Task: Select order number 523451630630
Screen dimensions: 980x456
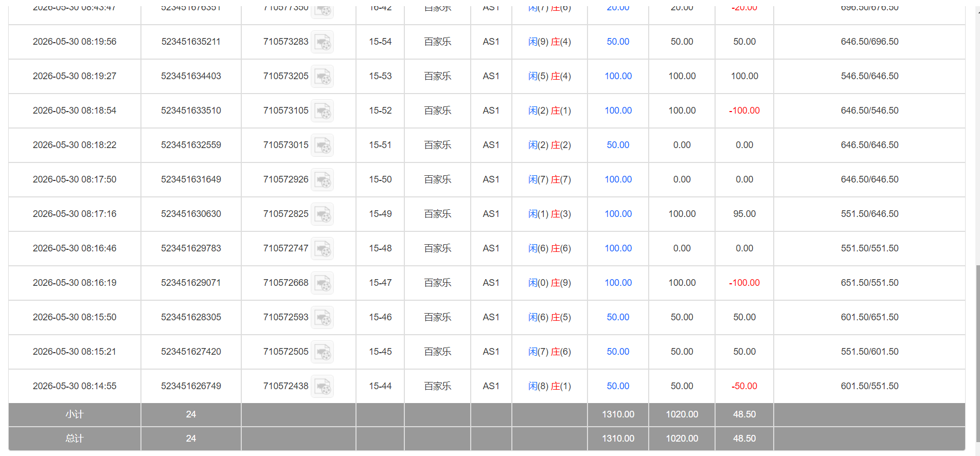Action: coord(191,214)
